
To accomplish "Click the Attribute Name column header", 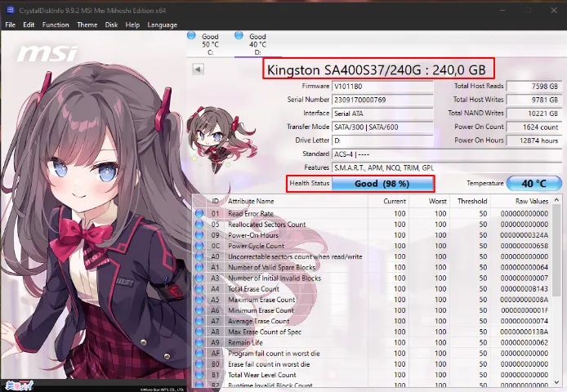I will [296, 201].
